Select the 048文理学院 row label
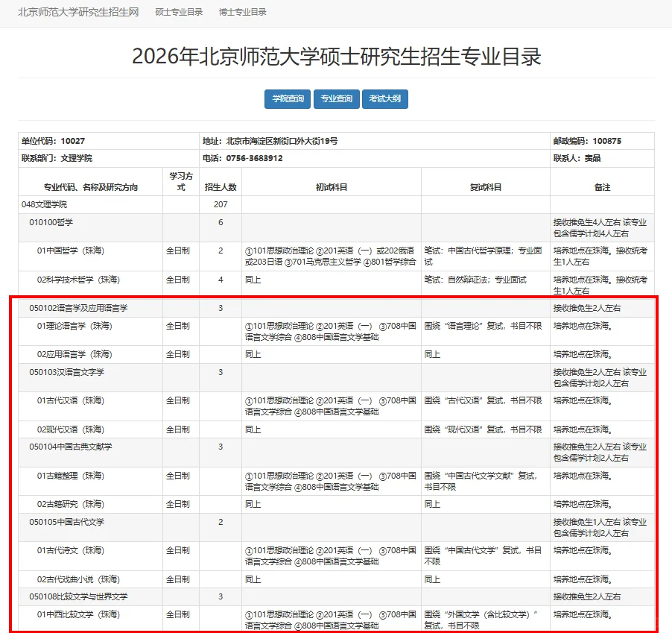This screenshot has height=633, width=672. (x=44, y=204)
